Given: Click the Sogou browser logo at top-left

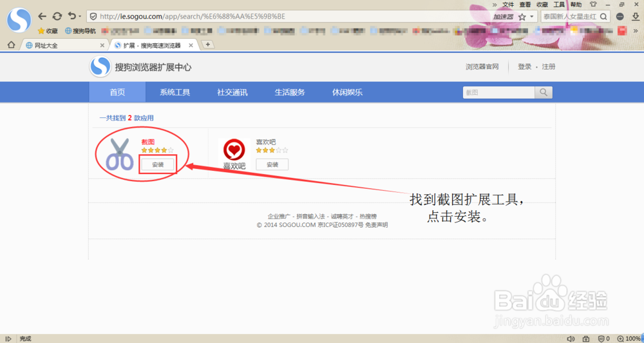Looking at the screenshot, I should click(x=19, y=20).
